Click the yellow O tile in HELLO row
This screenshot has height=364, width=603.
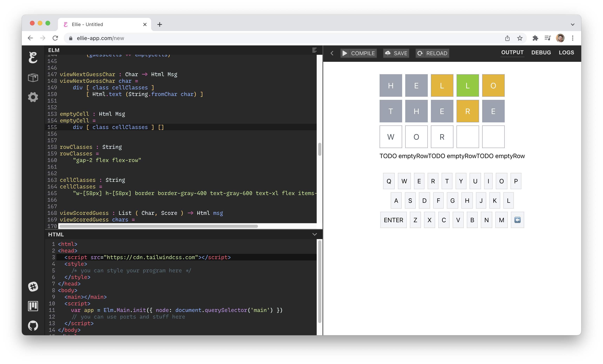(x=493, y=85)
